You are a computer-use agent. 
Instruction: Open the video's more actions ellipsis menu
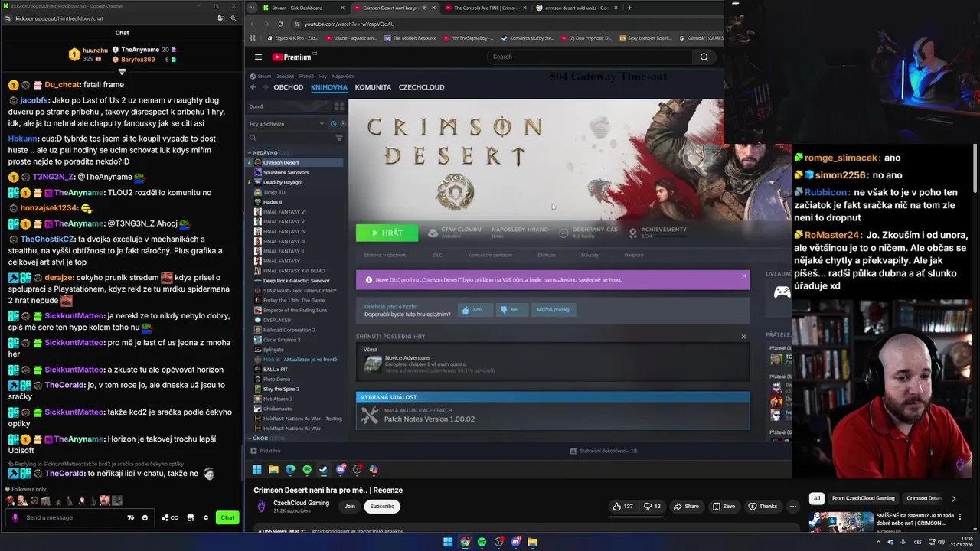793,506
